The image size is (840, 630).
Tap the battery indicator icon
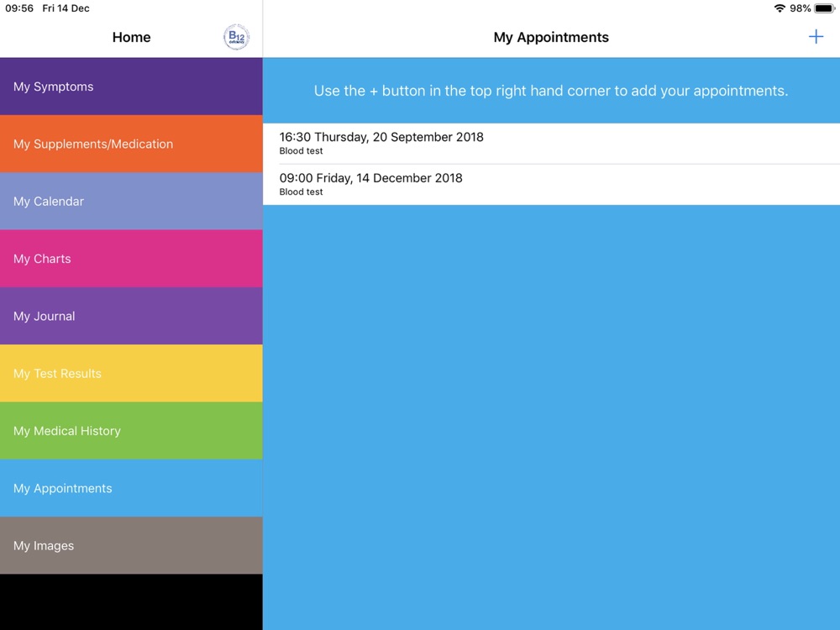point(824,8)
